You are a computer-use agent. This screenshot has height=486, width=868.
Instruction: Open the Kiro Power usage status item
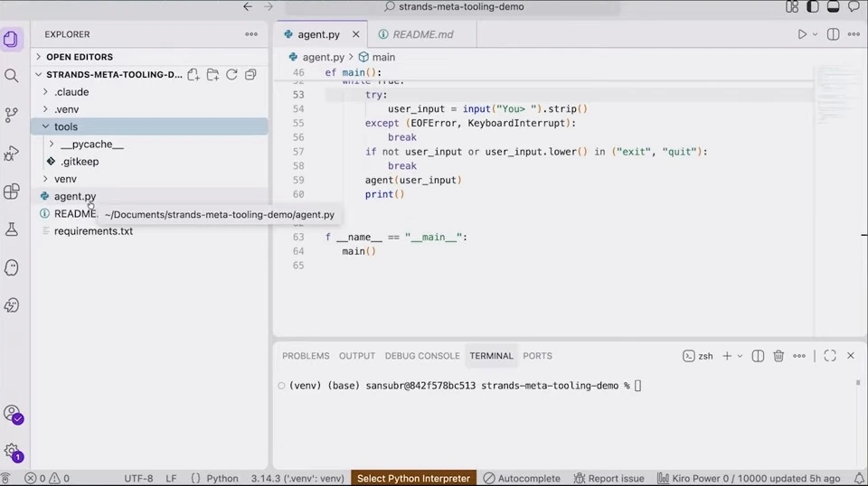749,478
